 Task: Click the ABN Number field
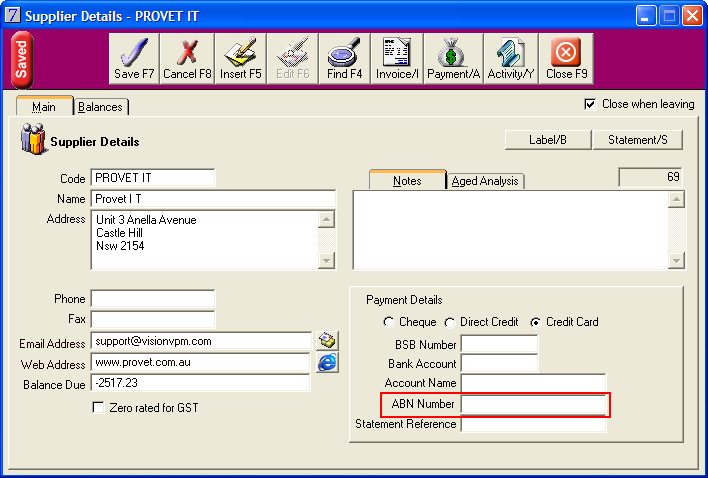pyautogui.click(x=533, y=404)
